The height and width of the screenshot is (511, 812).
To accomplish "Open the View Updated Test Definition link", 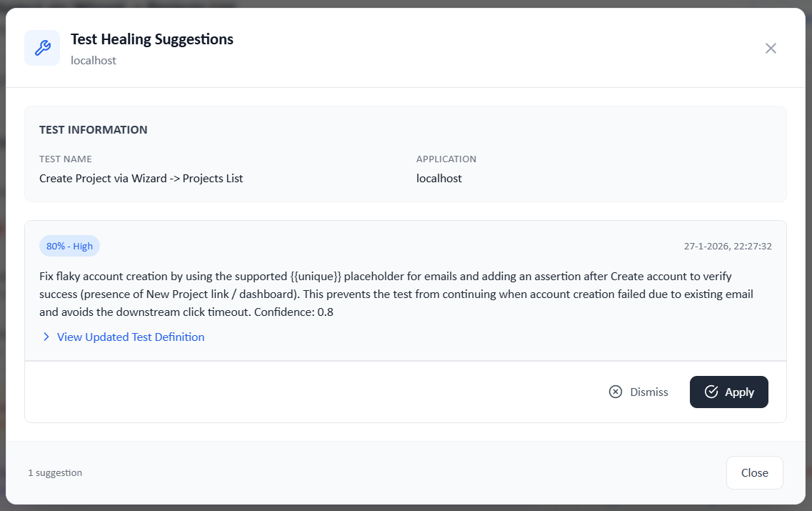I will [131, 337].
